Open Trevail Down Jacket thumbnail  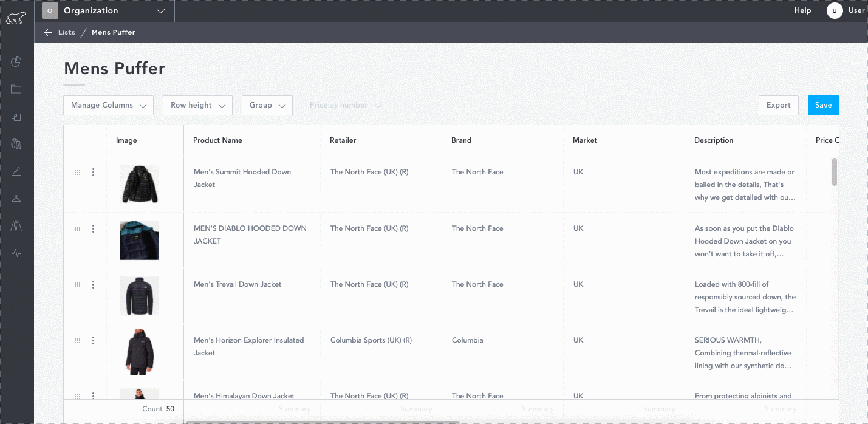click(x=140, y=296)
